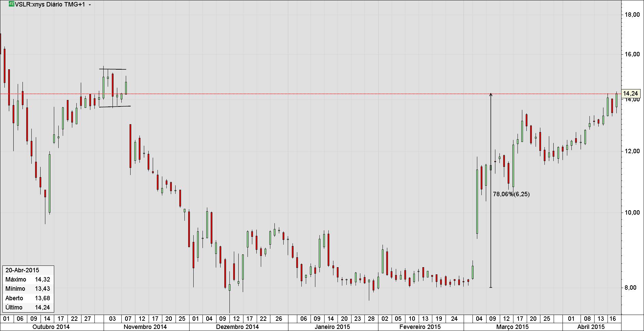Click the Último 14,24 row

click(28, 307)
